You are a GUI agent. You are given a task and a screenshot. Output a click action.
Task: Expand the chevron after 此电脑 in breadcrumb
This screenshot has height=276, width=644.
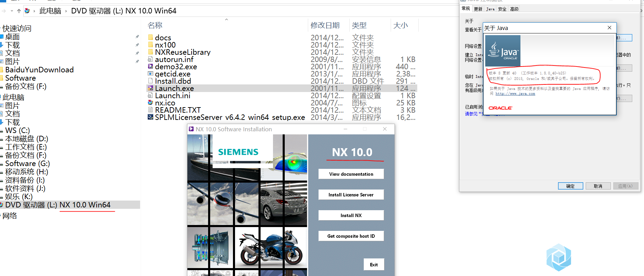click(x=66, y=11)
